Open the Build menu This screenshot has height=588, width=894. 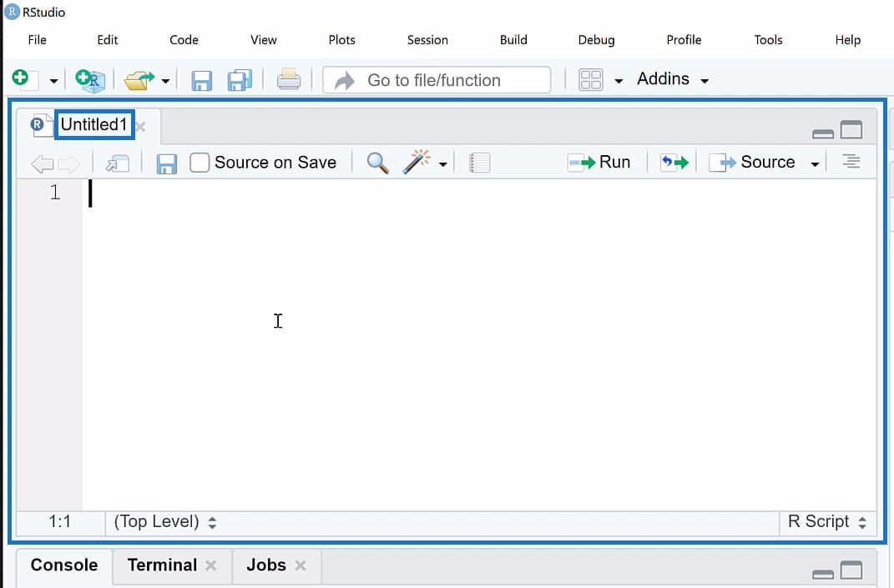(513, 40)
